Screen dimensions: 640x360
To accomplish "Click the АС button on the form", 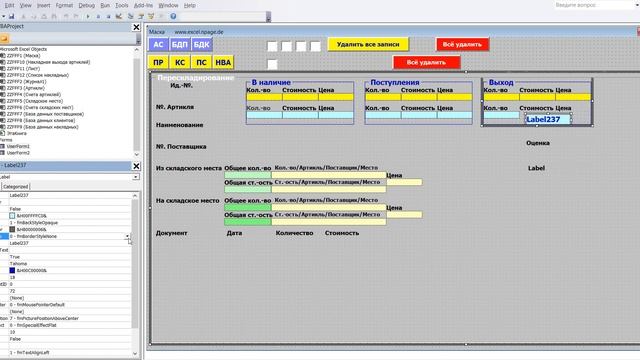I will tap(158, 44).
